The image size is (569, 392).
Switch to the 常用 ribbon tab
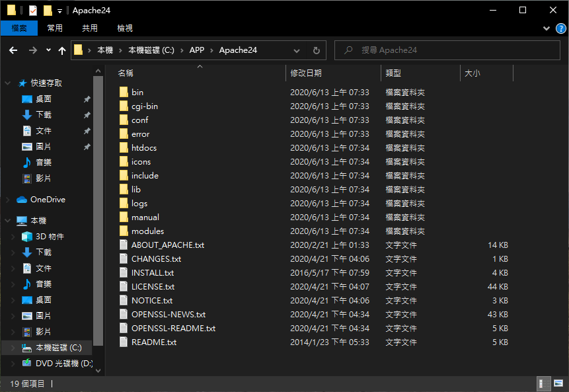coord(55,28)
